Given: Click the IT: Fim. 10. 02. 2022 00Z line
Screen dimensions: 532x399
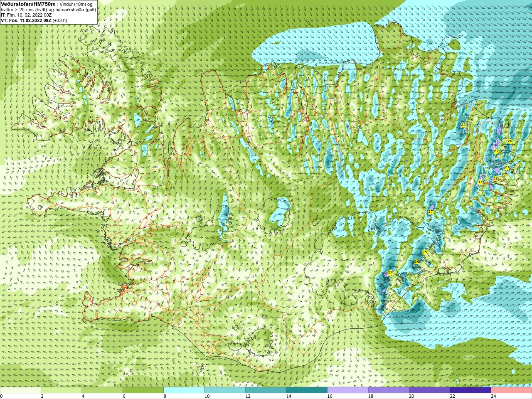Looking at the screenshot, I should 26,15.
